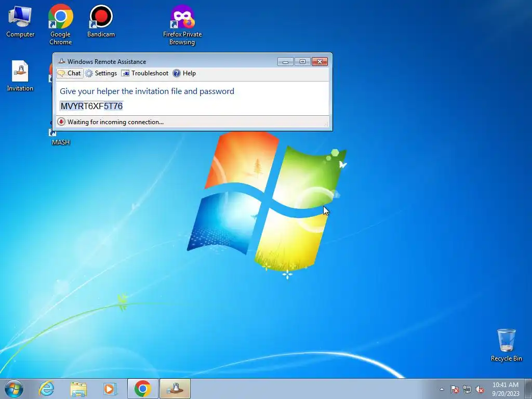
Task: Click 'Give your helper the invitation file' heading
Action: click(x=147, y=91)
